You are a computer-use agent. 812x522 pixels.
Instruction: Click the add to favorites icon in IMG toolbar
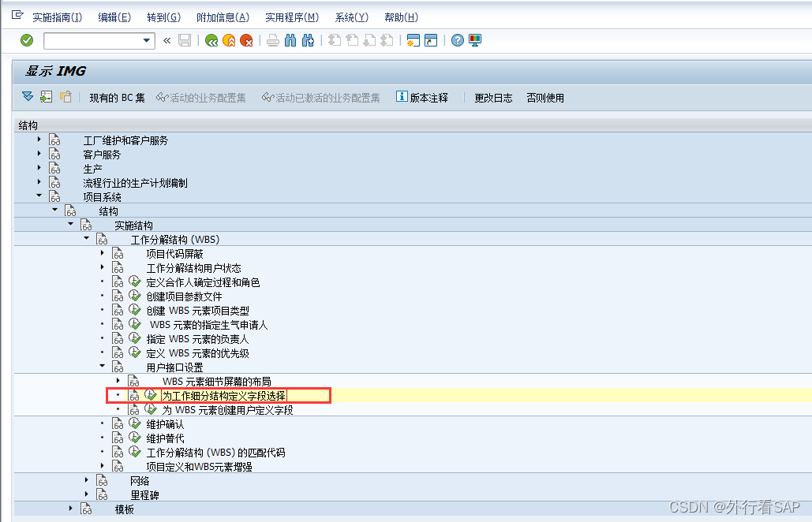(65, 97)
